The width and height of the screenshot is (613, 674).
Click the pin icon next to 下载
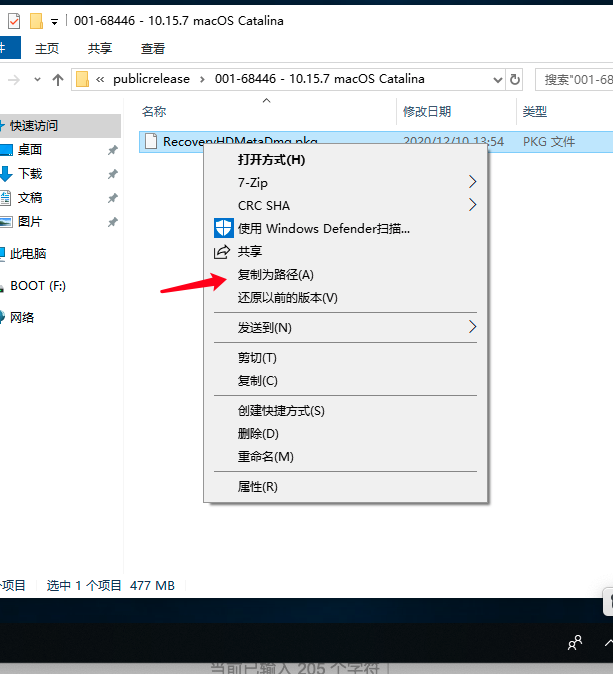[x=113, y=174]
